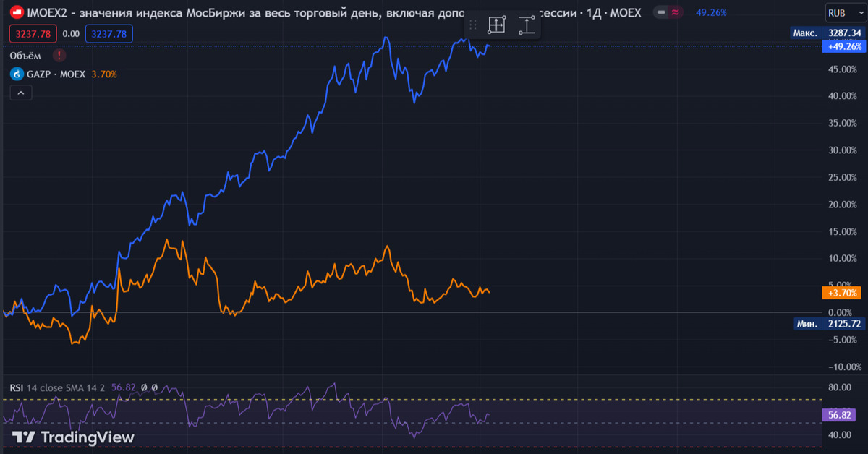Click the Мин. low price label
The height and width of the screenshot is (454, 868).
[x=807, y=324]
